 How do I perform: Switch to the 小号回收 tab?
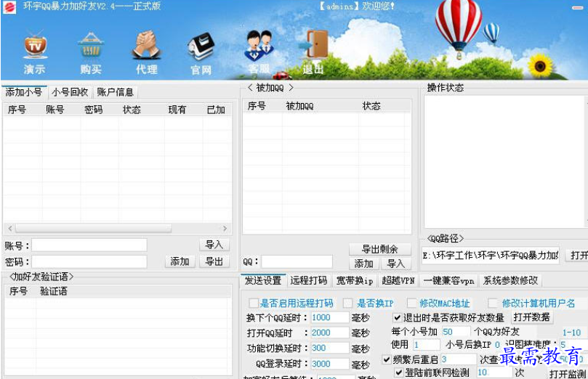point(70,92)
